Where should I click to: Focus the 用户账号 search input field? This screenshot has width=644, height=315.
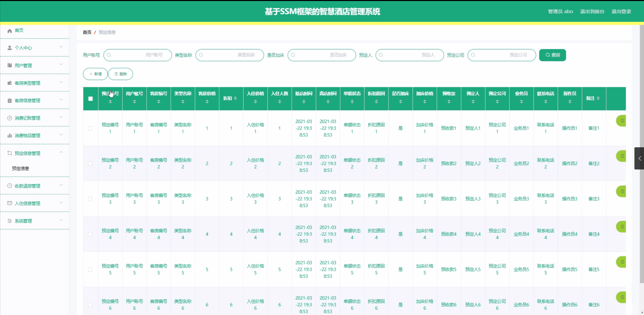pos(138,55)
